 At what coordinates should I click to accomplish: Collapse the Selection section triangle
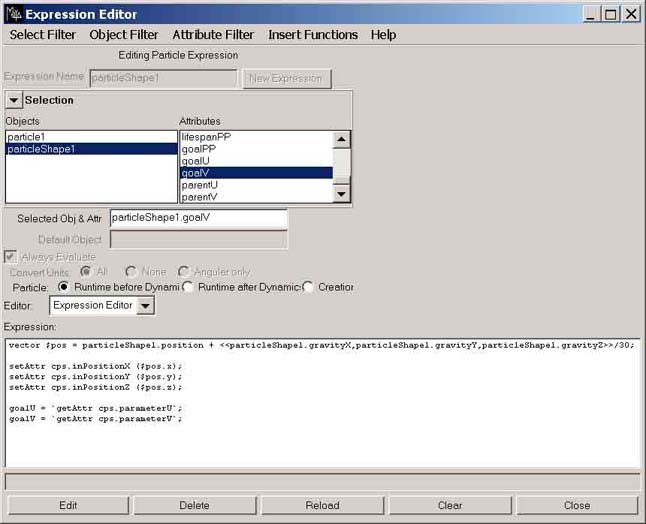coord(14,100)
